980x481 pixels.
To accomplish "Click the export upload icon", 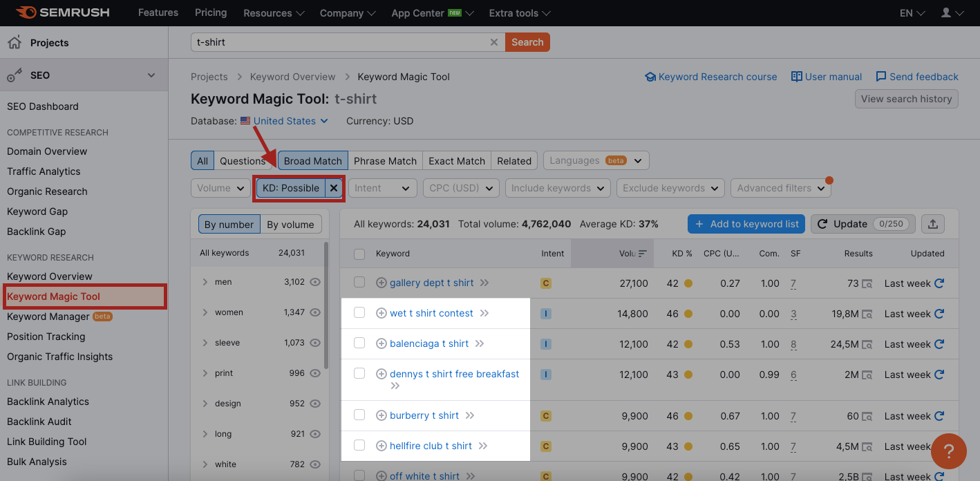I will click(x=933, y=224).
